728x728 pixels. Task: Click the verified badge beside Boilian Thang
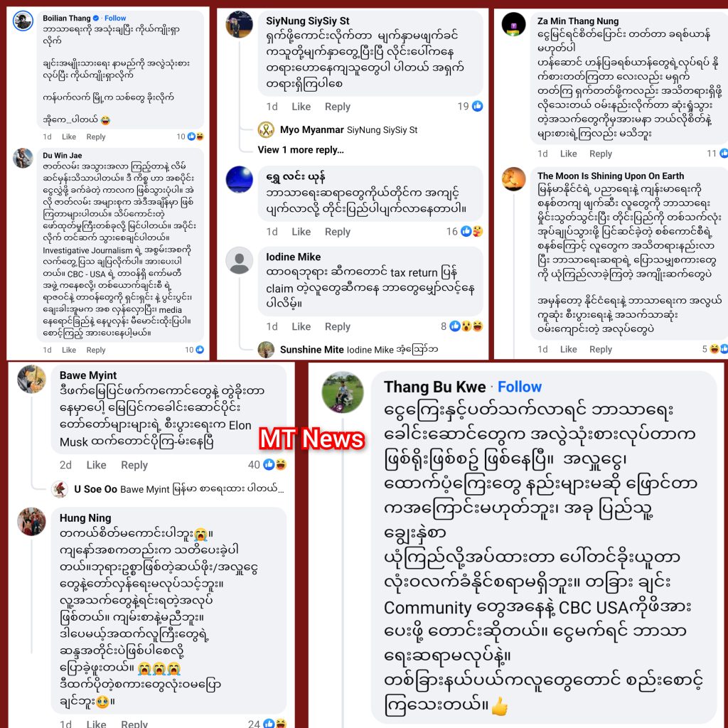96,18
